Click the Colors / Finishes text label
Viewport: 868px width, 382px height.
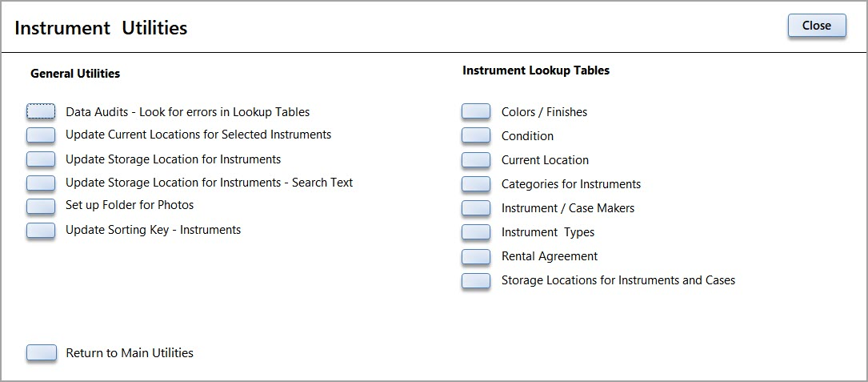(544, 112)
